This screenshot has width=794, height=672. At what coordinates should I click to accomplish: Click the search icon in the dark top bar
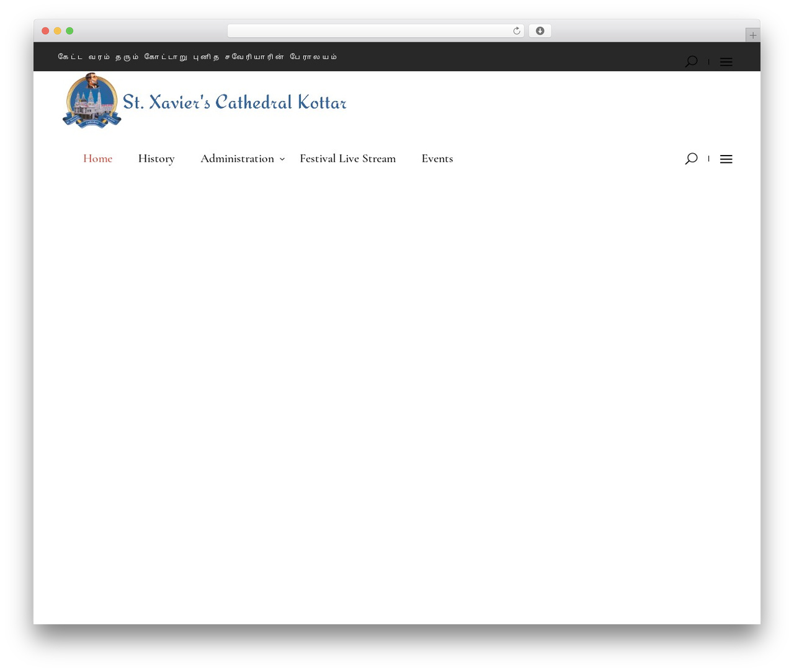(x=691, y=61)
